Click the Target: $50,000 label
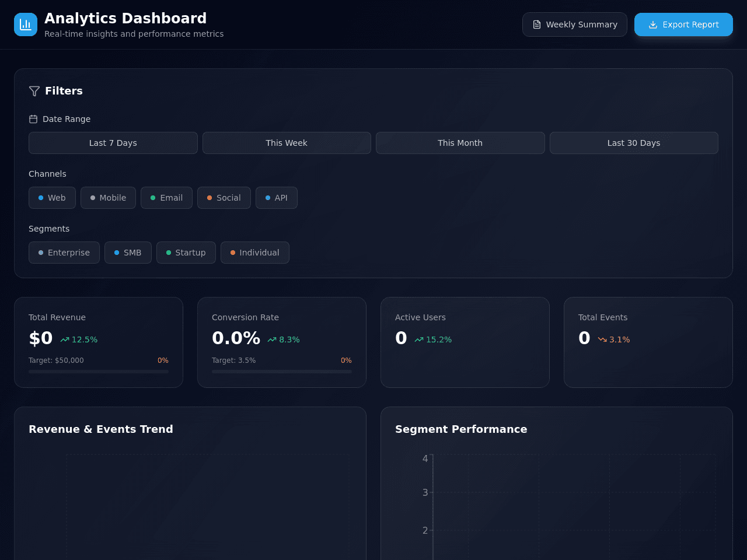The image size is (747, 560). [x=56, y=360]
